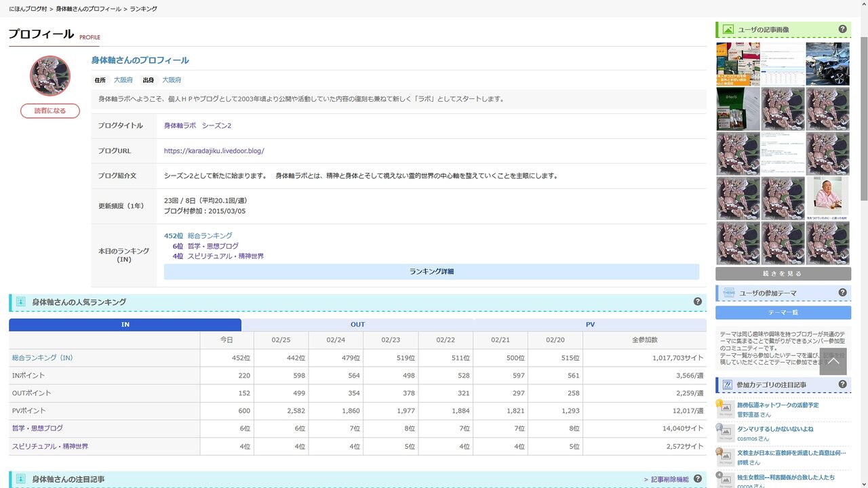The width and height of the screenshot is (868, 488).
Task: Open the thumbnail of man in pink shirt
Action: 827,199
